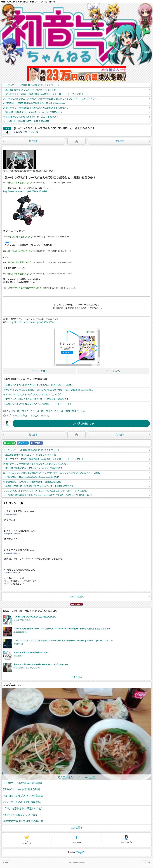Screen dimensions: 153x868
Task: Click the >>687 reply anchor
Action: (7, 242)
